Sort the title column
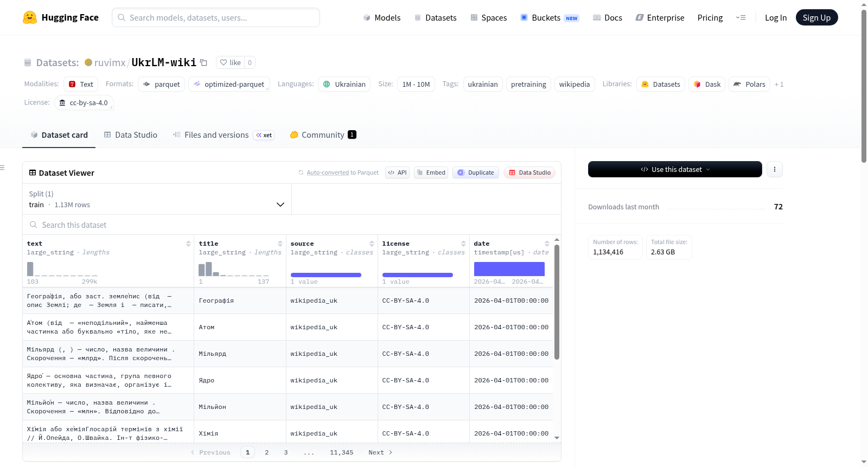 pyautogui.click(x=280, y=244)
